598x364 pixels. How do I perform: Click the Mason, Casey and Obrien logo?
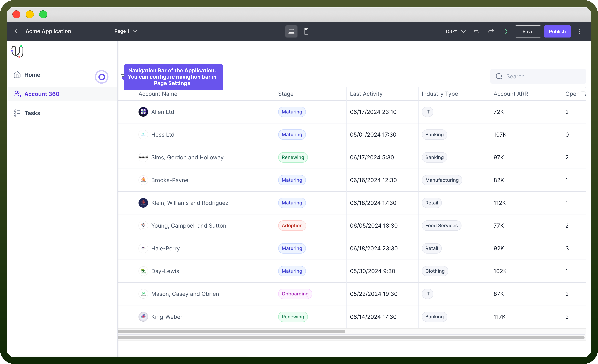click(143, 294)
